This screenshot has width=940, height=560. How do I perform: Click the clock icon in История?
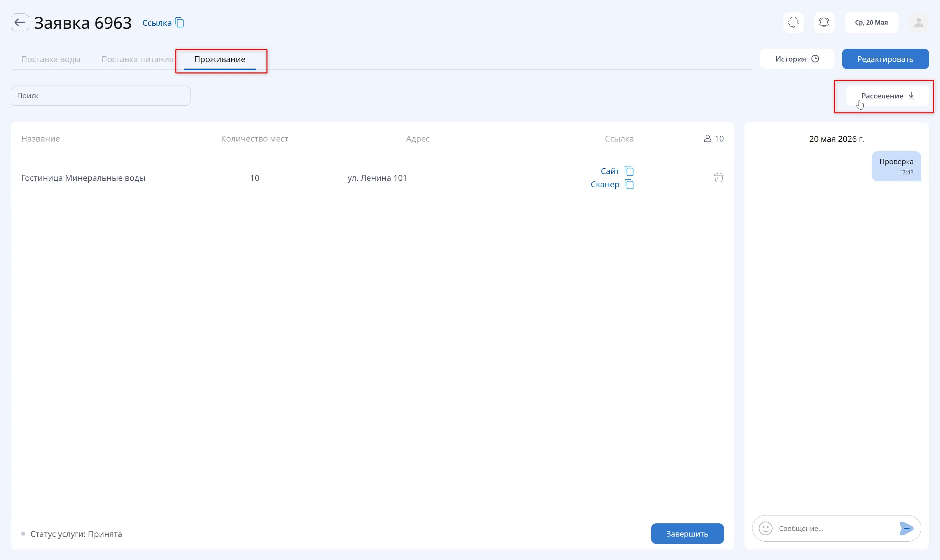coord(815,59)
